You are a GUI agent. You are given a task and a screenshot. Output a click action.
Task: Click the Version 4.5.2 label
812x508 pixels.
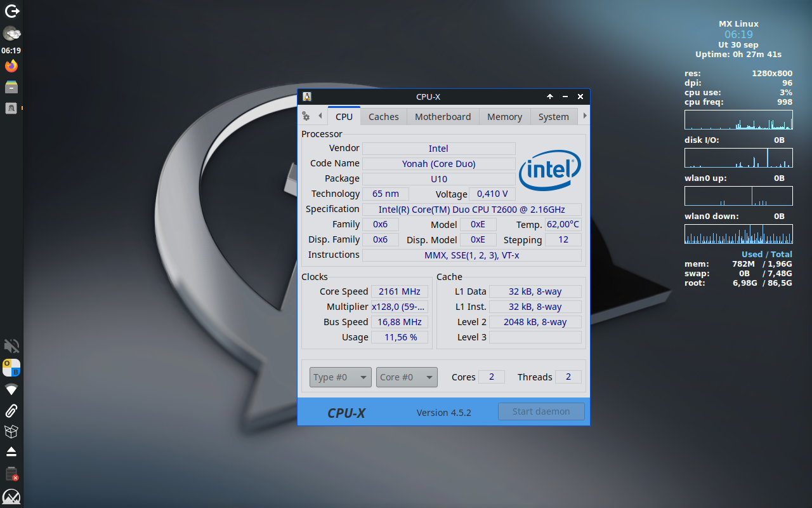point(444,413)
